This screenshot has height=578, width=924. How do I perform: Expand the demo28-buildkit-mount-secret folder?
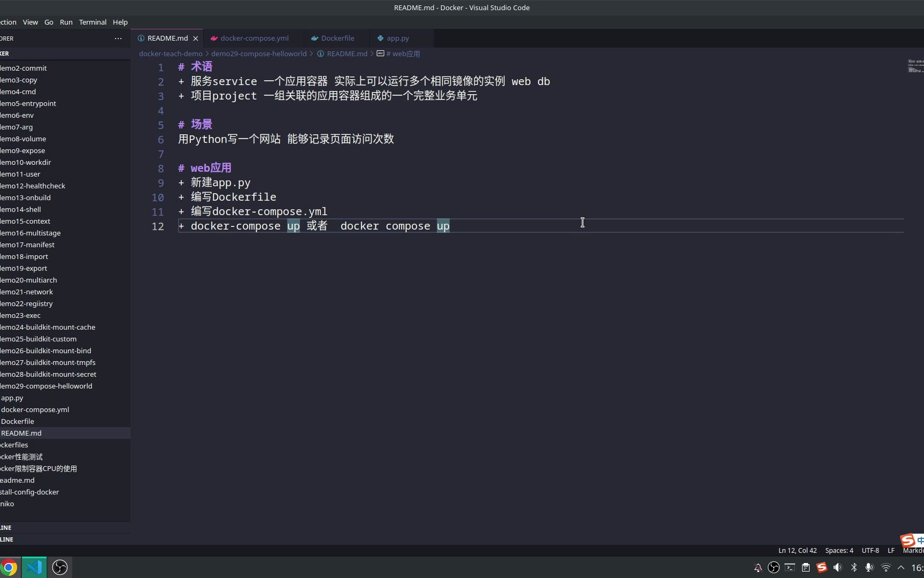(x=65, y=374)
